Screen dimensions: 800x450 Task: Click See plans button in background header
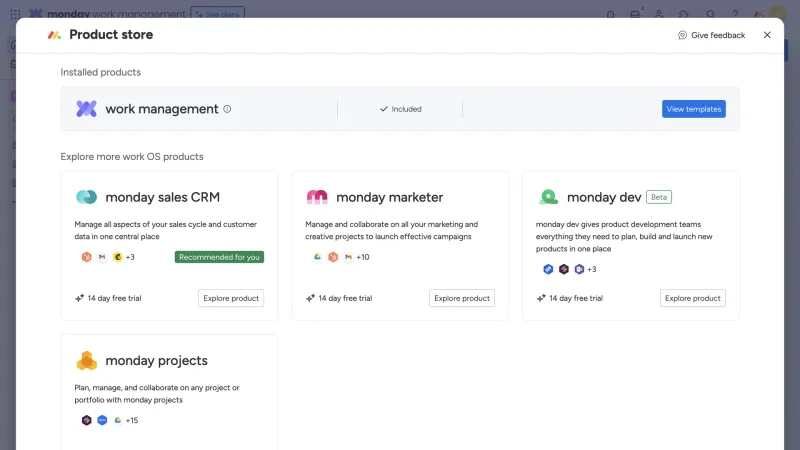click(217, 13)
